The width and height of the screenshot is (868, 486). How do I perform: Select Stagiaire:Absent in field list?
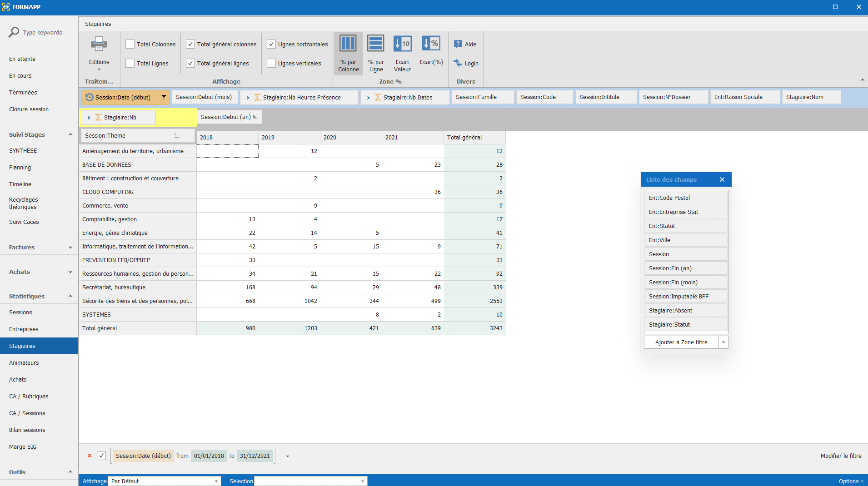[x=686, y=310]
